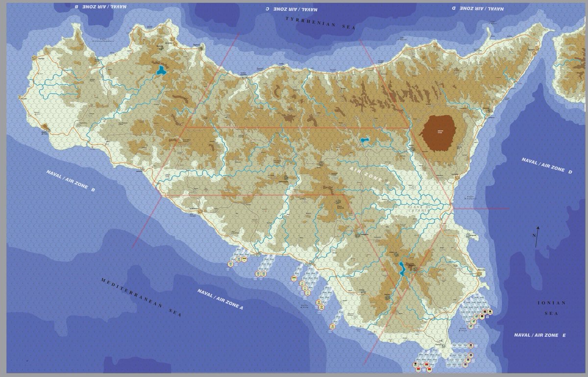Click the Trapani city marker on the western tip
Image resolution: width=588 pixels, height=377 pixels.
pos(34,58)
